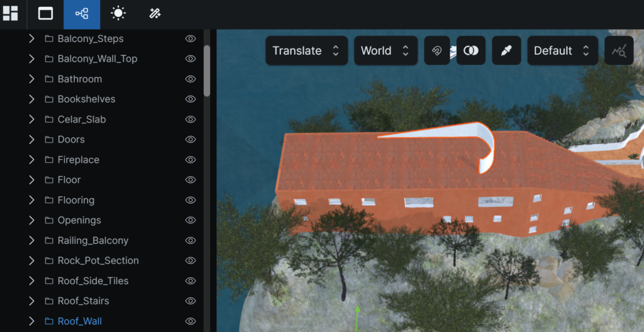644x332 pixels.
Task: Expand the Roof_Side_Tiles folder
Action: (x=31, y=280)
